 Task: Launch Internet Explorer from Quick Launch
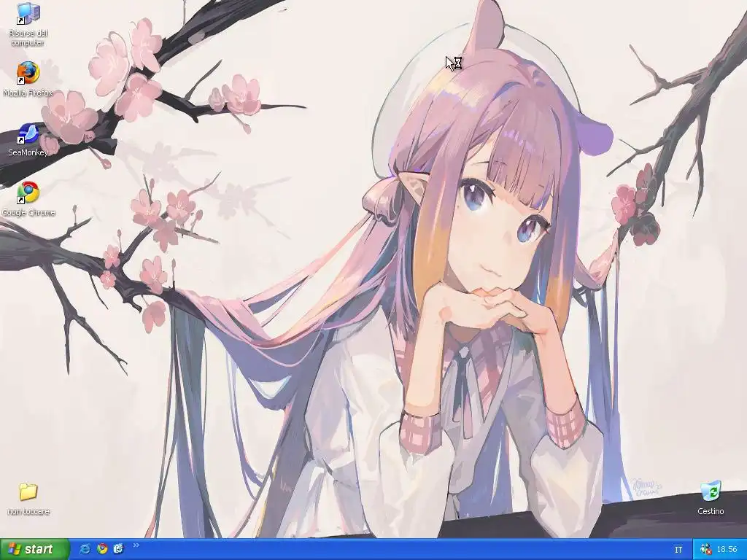coord(86,549)
